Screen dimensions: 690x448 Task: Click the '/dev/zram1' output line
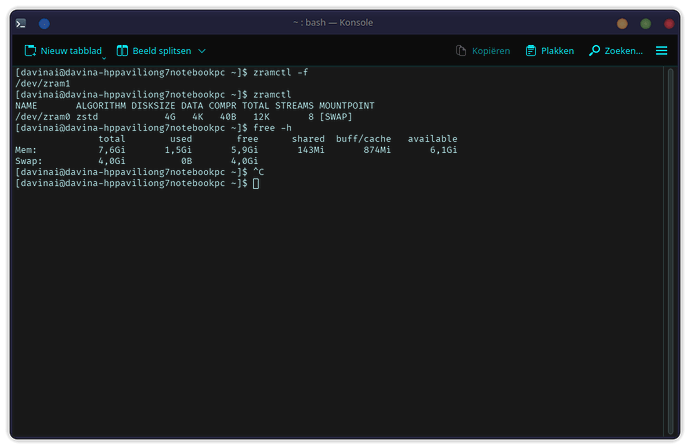tap(43, 84)
